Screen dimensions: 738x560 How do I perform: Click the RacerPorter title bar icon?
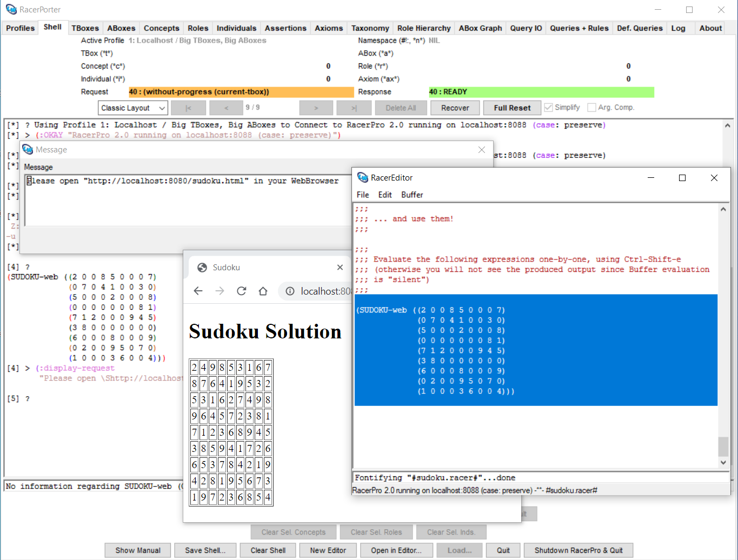point(11,9)
